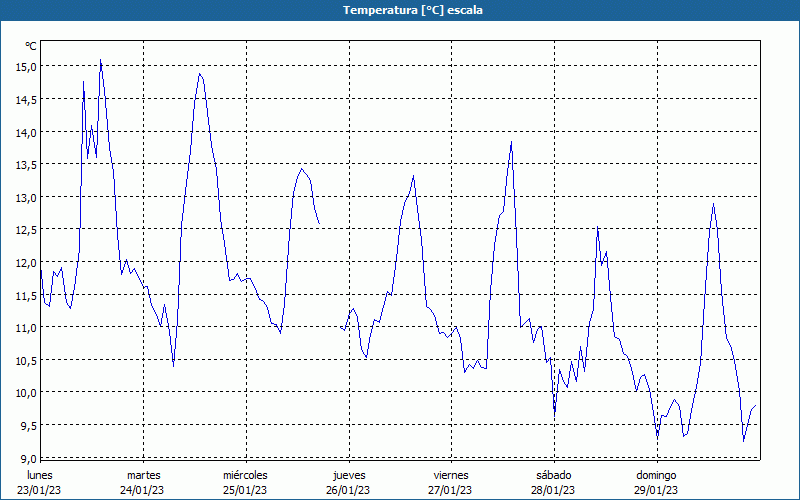
Task: Click the 11,5 axis value
Action: point(27,296)
